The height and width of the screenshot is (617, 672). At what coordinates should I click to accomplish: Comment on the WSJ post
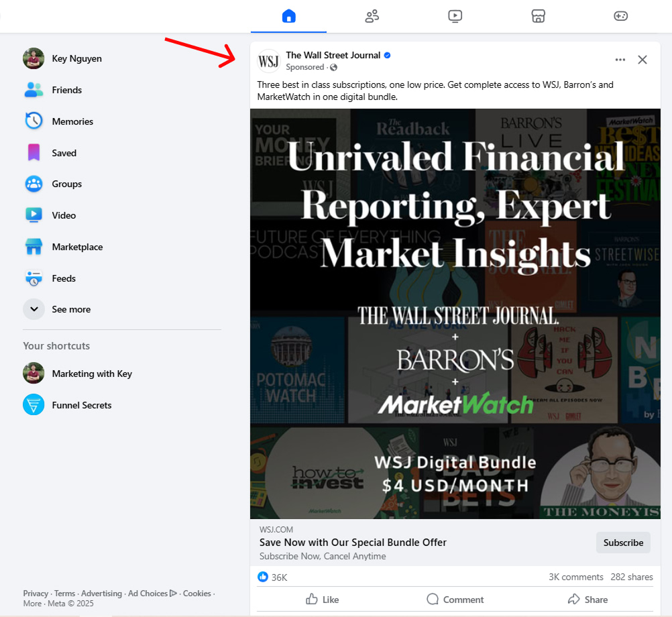point(455,600)
